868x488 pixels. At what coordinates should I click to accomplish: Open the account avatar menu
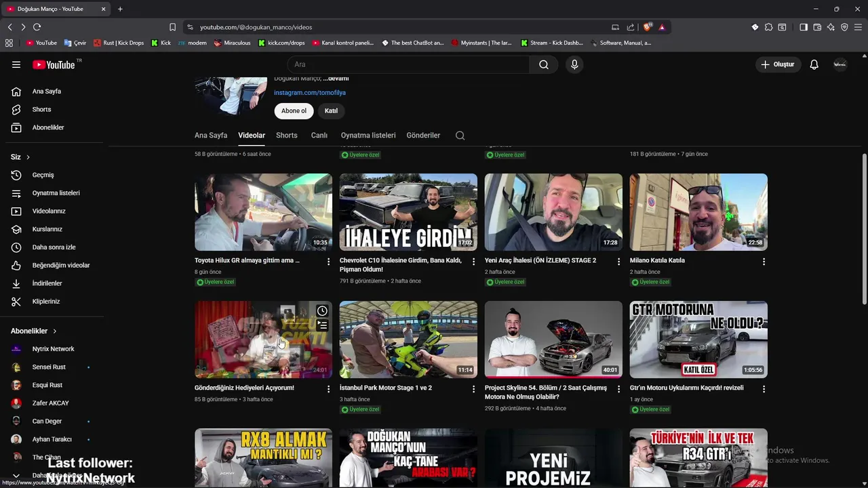840,64
